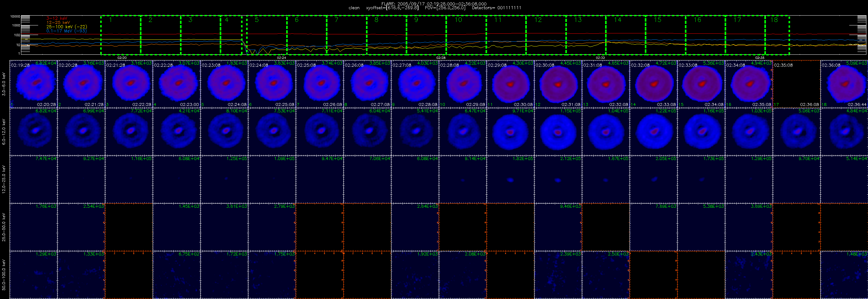Select the 6.0-12.0 keV image with peak 7.72E+04
The width and height of the screenshot is (868, 299).
pyautogui.click(x=129, y=132)
